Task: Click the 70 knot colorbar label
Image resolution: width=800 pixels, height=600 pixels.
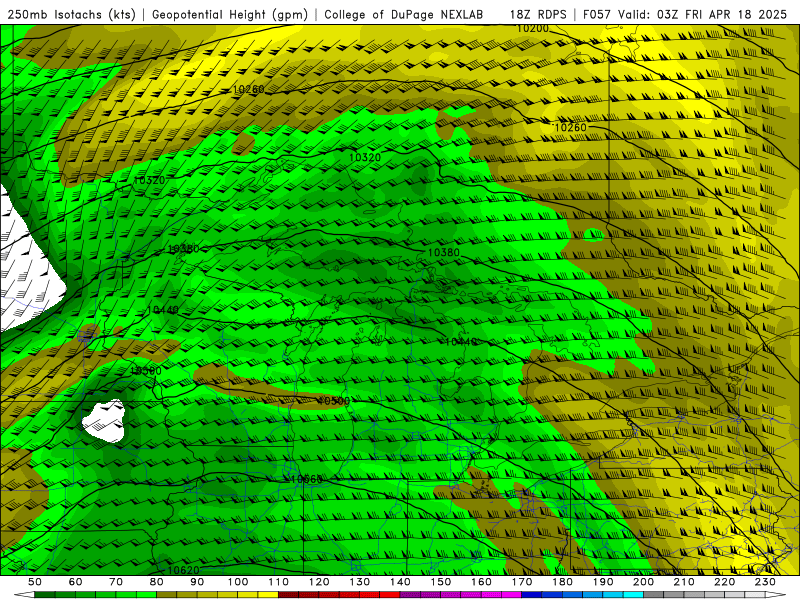Action: (x=116, y=582)
